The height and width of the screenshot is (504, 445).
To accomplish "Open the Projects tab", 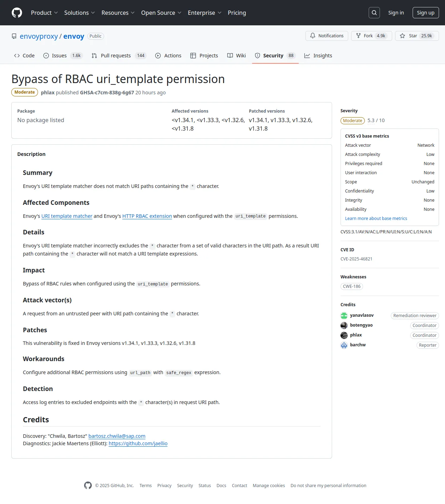I will coord(204,56).
